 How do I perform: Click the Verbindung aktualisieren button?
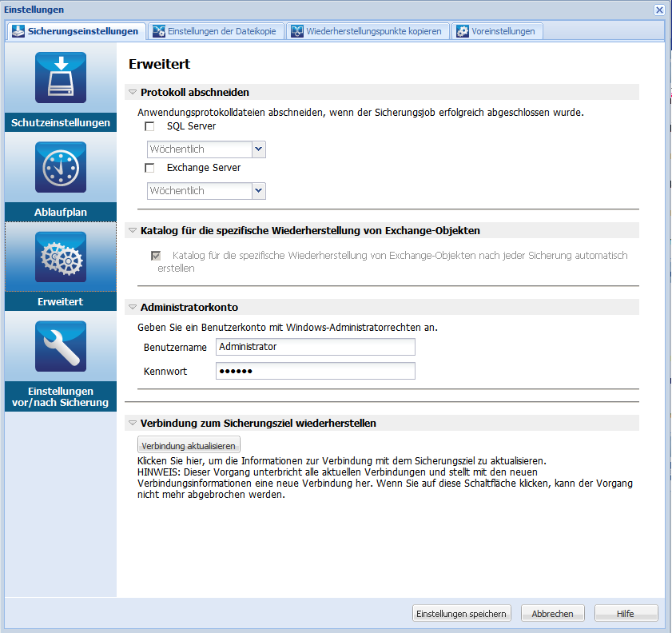(x=189, y=445)
